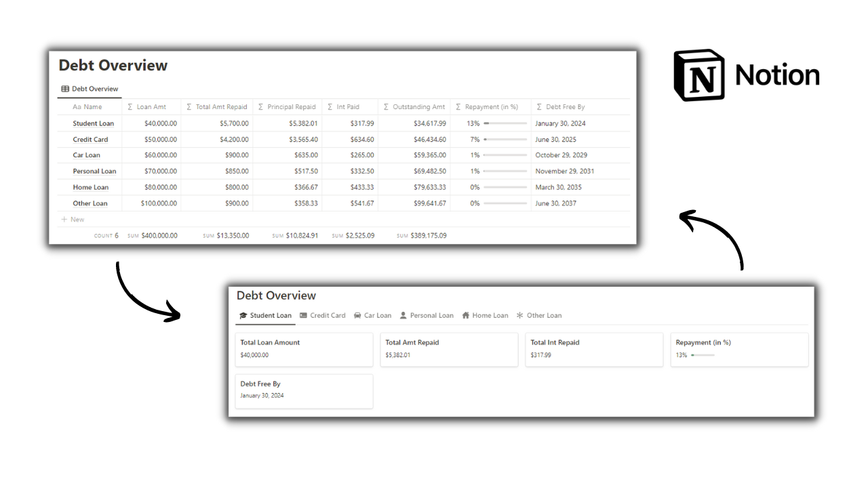Click the Repayment card 13% progress bar
Image resolution: width=868 pixels, height=488 pixels.
tap(703, 354)
